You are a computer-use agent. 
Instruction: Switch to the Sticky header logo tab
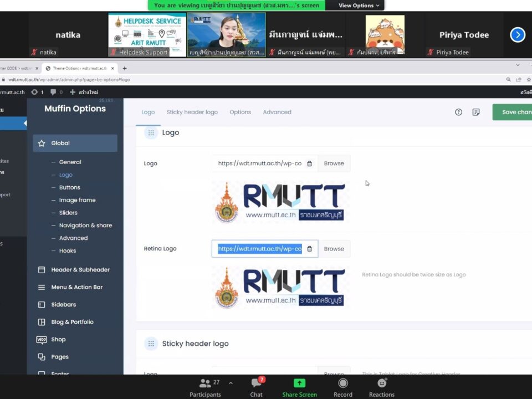coord(192,112)
